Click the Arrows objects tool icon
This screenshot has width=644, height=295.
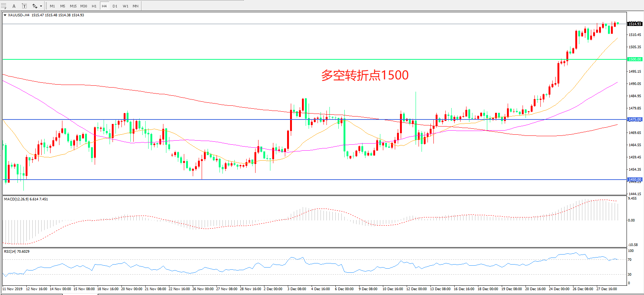pos(35,6)
